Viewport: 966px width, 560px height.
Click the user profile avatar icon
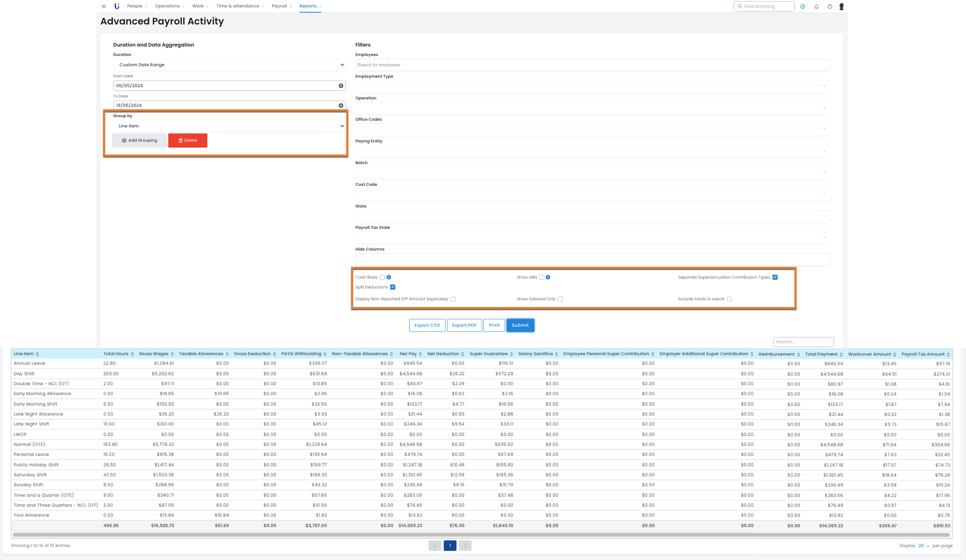(x=842, y=6)
